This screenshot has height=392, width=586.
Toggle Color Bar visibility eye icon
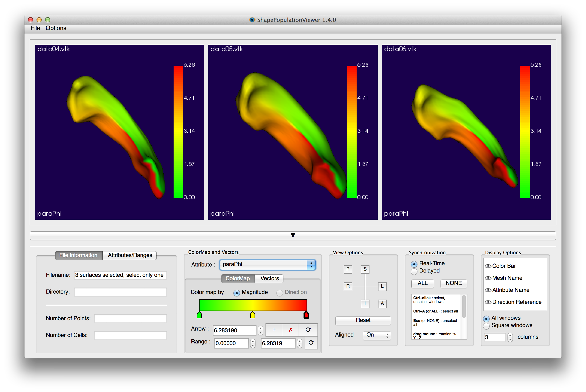(x=488, y=266)
